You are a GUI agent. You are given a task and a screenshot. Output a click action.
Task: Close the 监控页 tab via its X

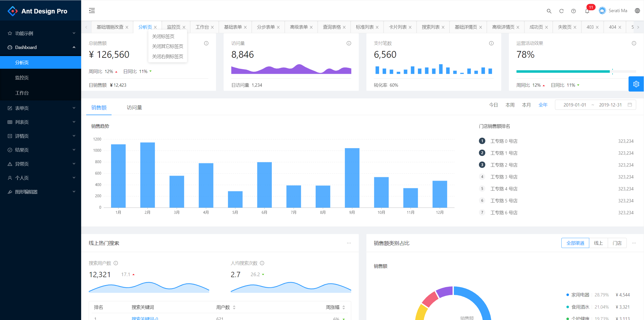(184, 27)
